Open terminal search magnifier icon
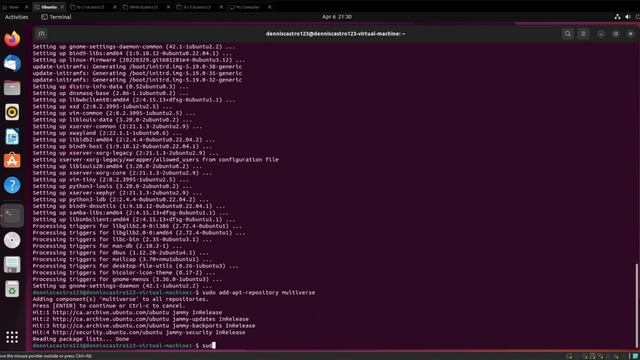Screen dimensions: 640x360 567,34
